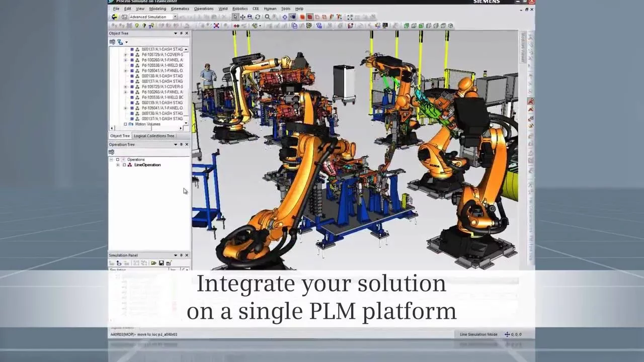Click the Line Simulation Mode status text

coord(478,334)
